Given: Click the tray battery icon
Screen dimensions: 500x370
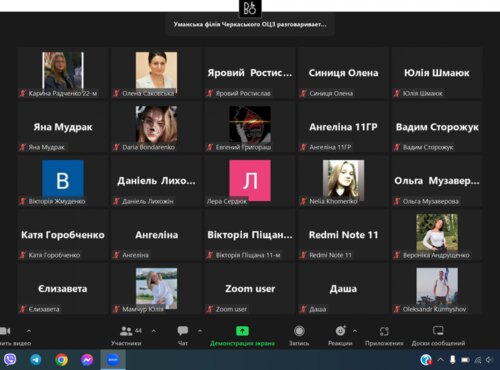Looking at the screenshot, I should [465, 360].
